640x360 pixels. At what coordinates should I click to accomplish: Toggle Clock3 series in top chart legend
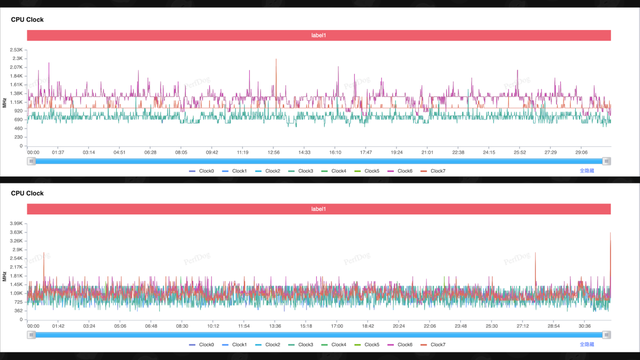(x=301, y=171)
